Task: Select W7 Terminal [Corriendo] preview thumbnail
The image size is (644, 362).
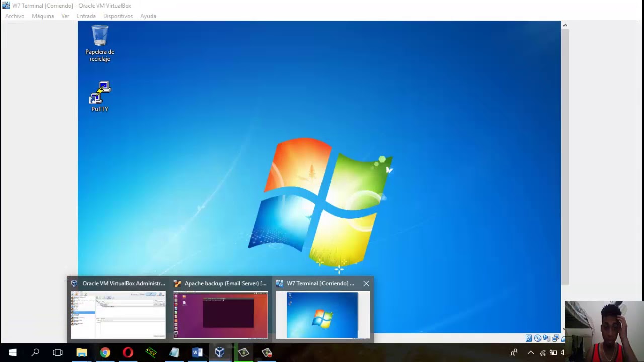Action: [x=323, y=315]
